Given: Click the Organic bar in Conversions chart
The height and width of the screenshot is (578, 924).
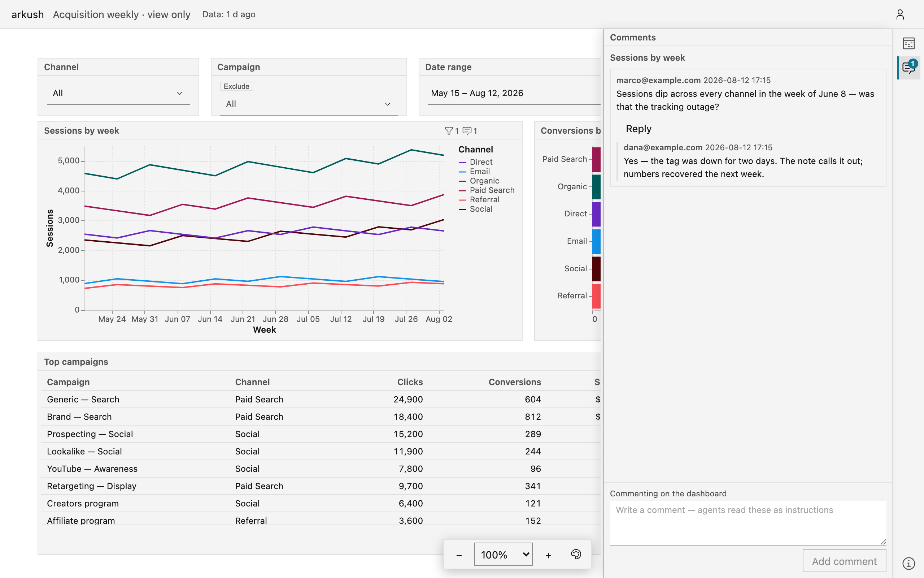Looking at the screenshot, I should pos(596,187).
